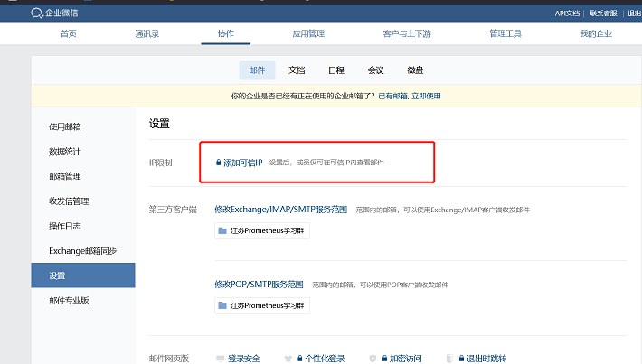Click the 个性化登录 shirt icon
This screenshot has height=364, width=642.
(288, 359)
